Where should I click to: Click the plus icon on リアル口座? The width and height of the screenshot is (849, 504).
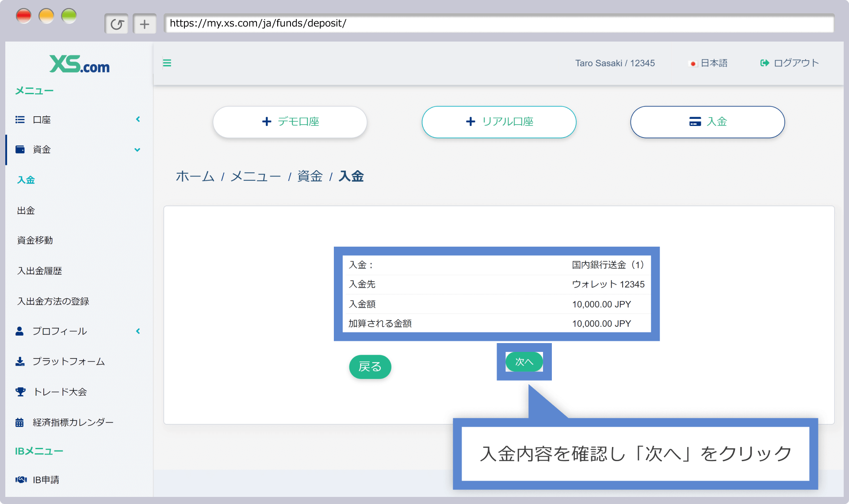point(470,122)
